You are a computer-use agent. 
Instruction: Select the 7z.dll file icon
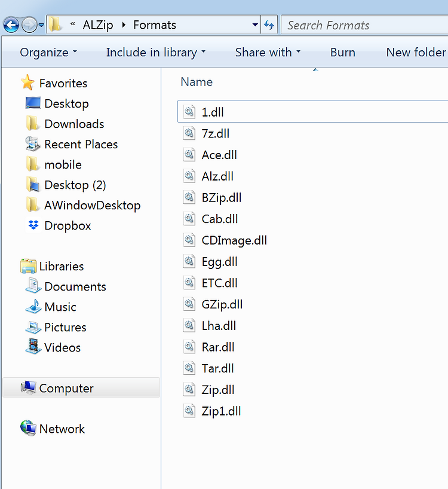point(189,133)
